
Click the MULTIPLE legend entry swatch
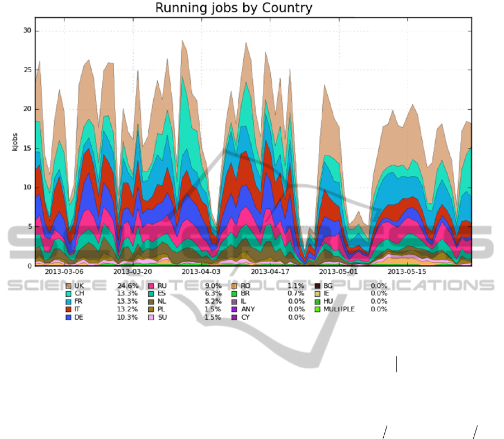pos(317,309)
